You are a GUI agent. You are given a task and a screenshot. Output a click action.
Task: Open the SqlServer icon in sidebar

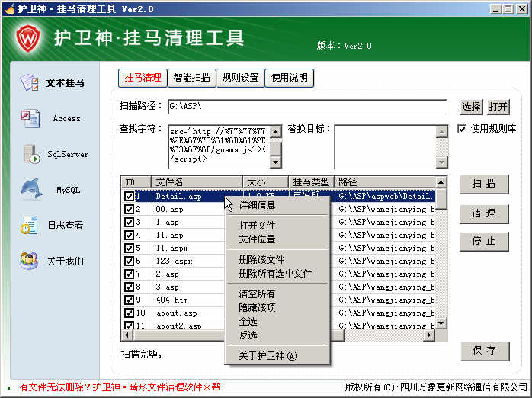click(32, 154)
